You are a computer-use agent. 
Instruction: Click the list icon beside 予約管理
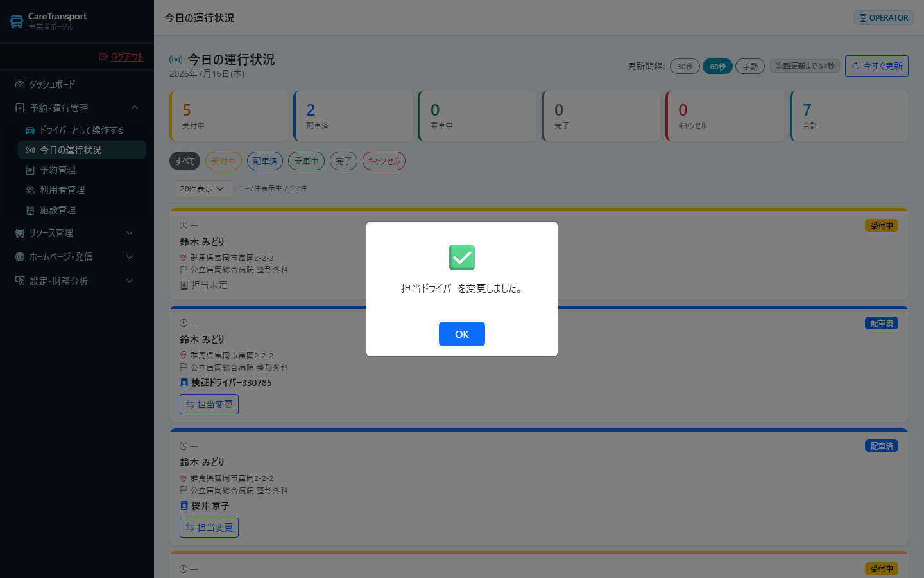[x=30, y=170]
